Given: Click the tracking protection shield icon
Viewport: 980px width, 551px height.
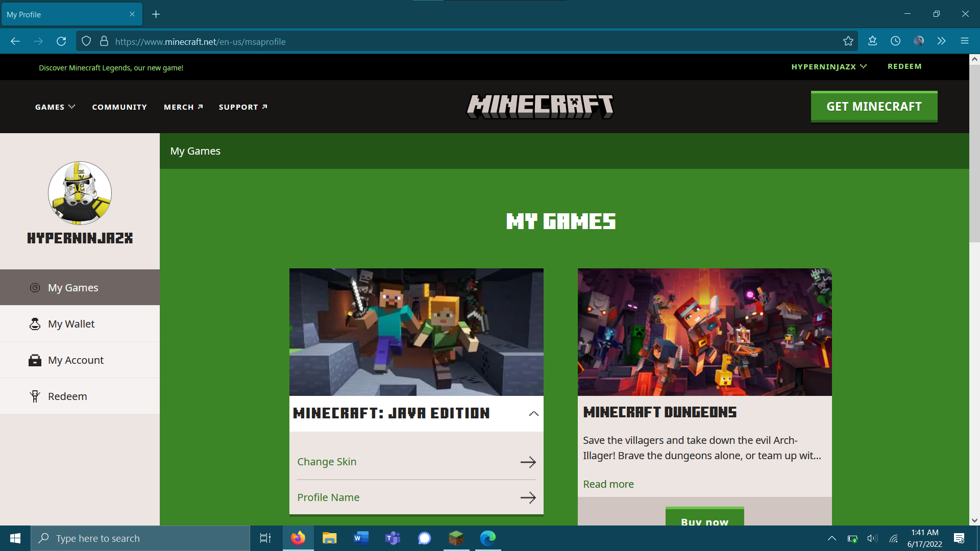Looking at the screenshot, I should point(86,41).
